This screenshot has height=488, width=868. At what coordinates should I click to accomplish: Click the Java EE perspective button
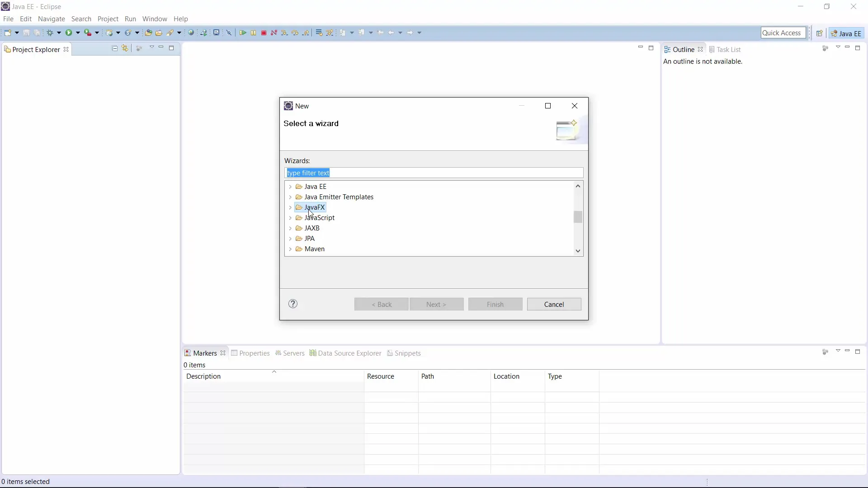[x=847, y=33]
